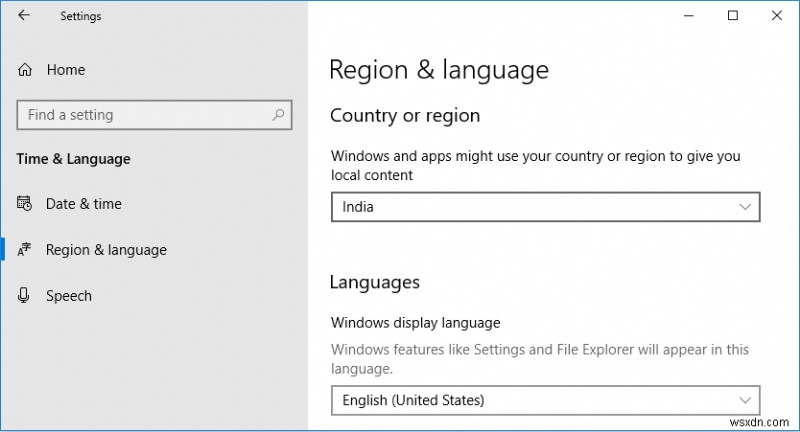Maximize the Settings window

[x=733, y=16]
